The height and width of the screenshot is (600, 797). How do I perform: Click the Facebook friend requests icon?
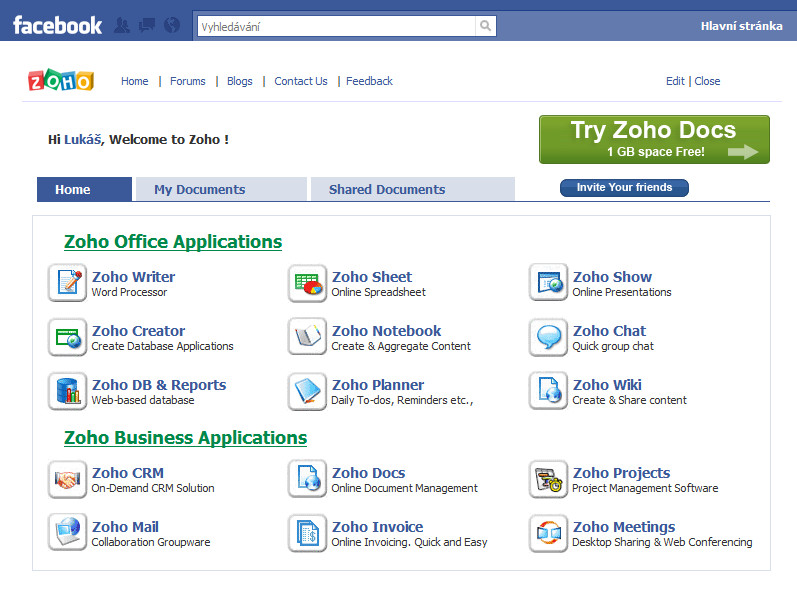(x=122, y=25)
